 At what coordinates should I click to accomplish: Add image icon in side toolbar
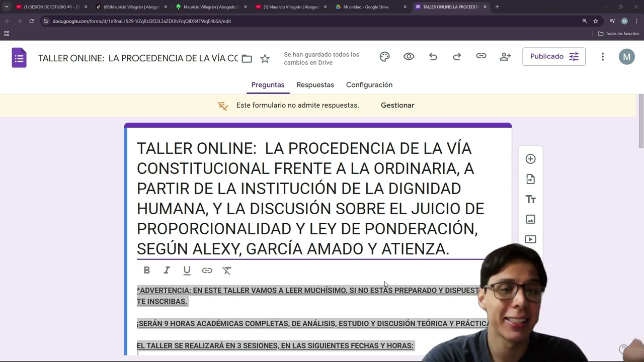click(x=530, y=219)
